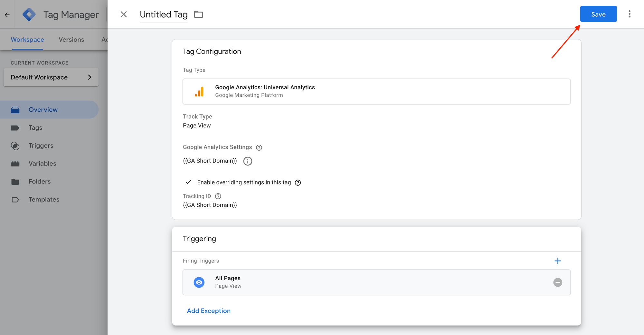
Task: Click the Tags label icon
Action: tap(15, 128)
